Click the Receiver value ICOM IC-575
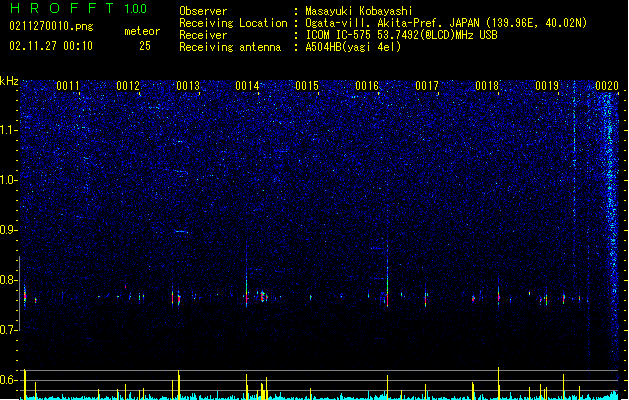629x400 pixels. pos(338,35)
